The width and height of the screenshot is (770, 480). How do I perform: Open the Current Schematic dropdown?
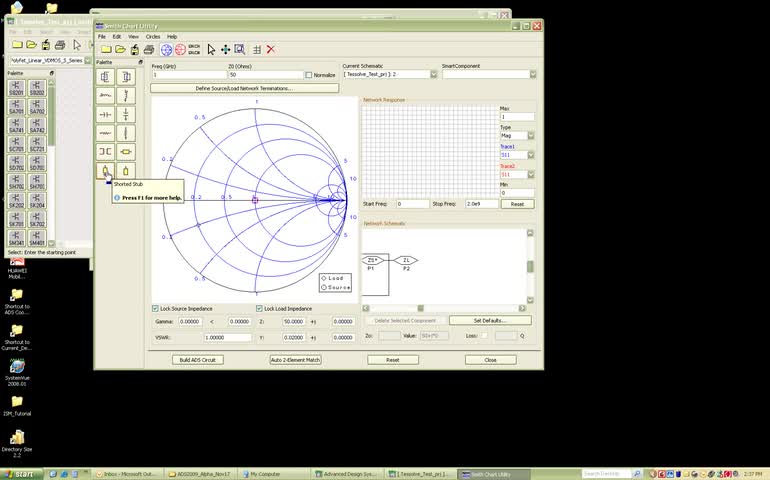pos(433,75)
